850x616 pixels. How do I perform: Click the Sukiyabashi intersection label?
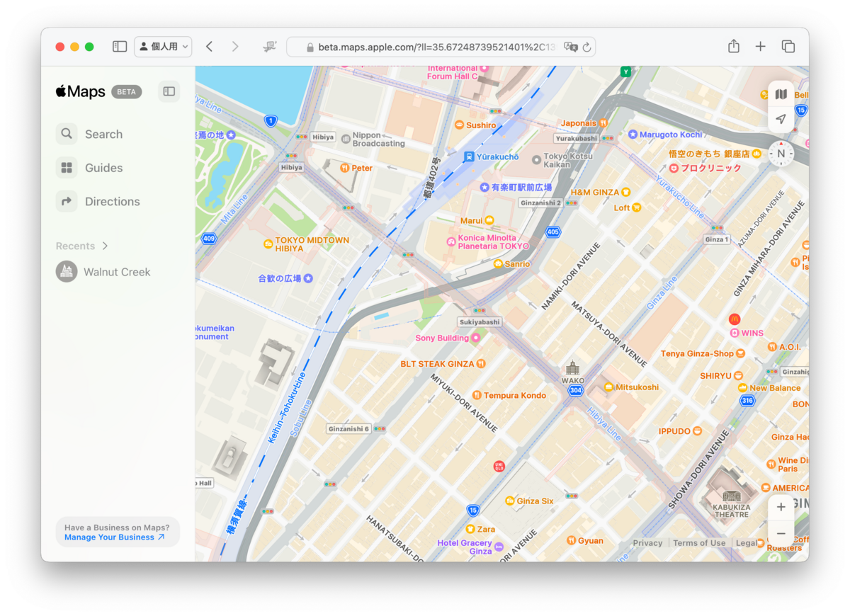[480, 321]
